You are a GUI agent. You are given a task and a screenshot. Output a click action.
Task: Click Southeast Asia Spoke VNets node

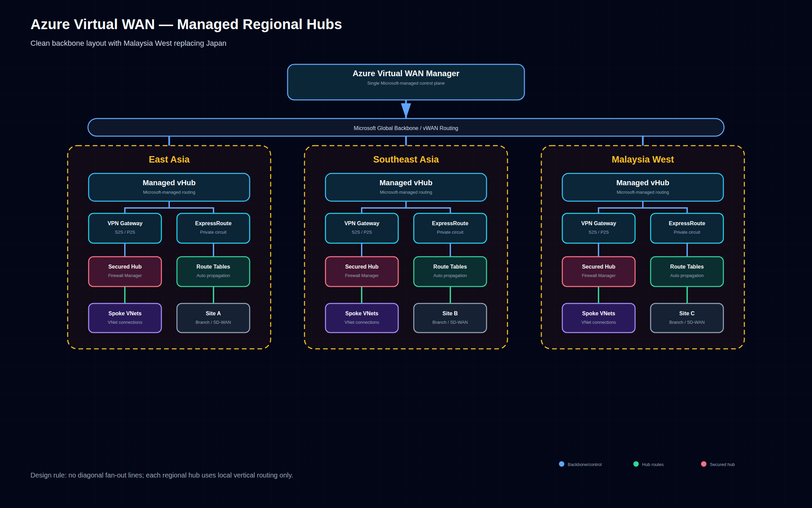click(362, 318)
